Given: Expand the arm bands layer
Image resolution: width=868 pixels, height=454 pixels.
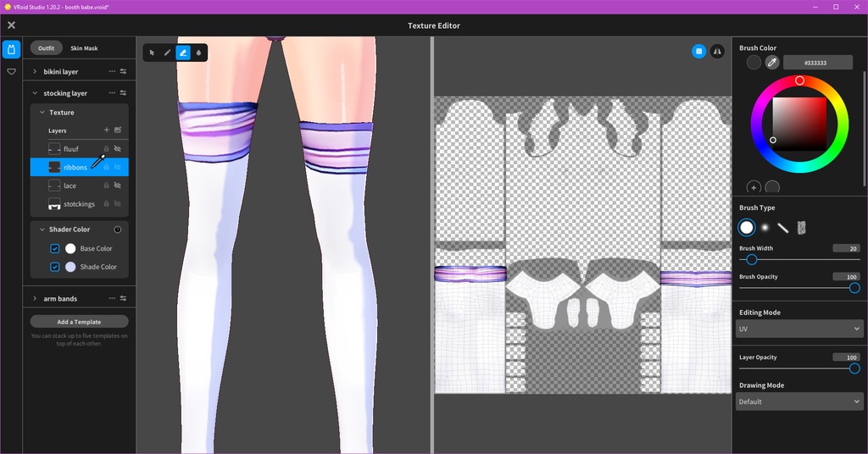Looking at the screenshot, I should coord(35,298).
